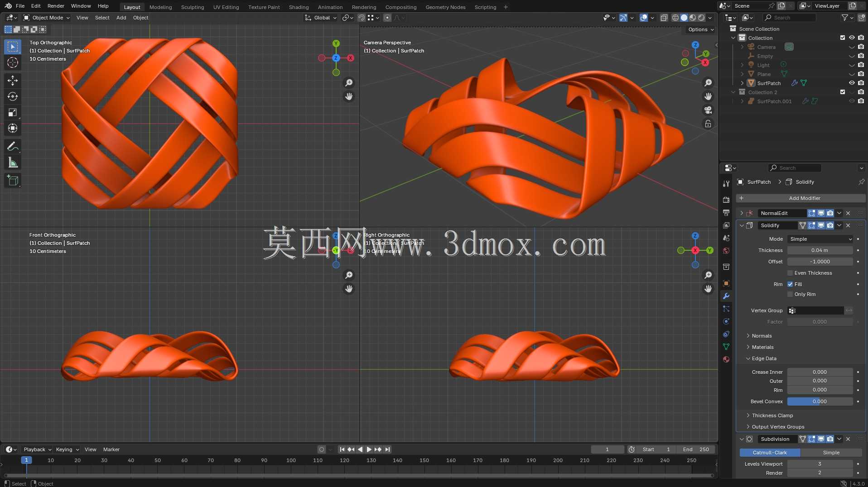The height and width of the screenshot is (487, 868).
Task: Open the Modifiers properties tab
Action: [726, 296]
